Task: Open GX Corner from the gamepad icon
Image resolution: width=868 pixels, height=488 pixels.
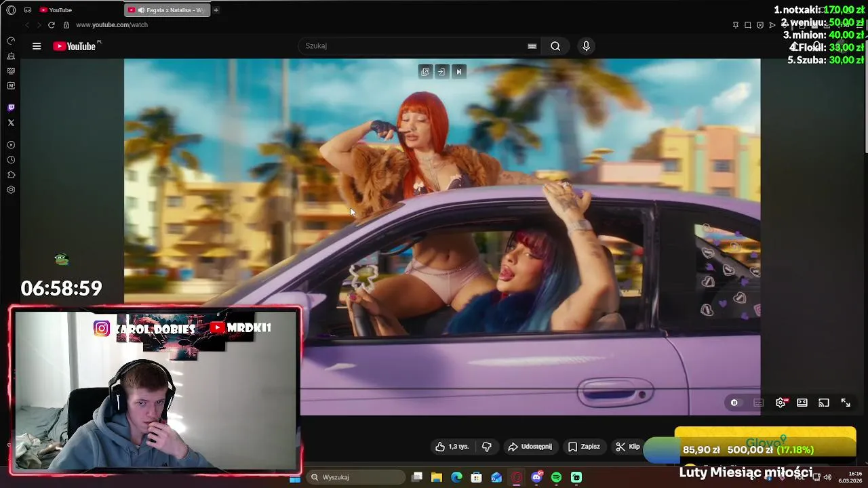Action: pos(28,10)
